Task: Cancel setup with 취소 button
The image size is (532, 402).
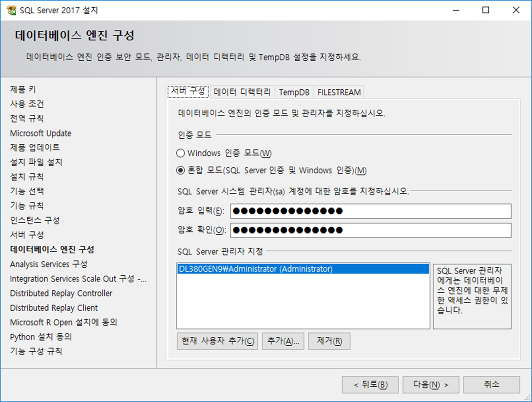Action: pos(491,385)
